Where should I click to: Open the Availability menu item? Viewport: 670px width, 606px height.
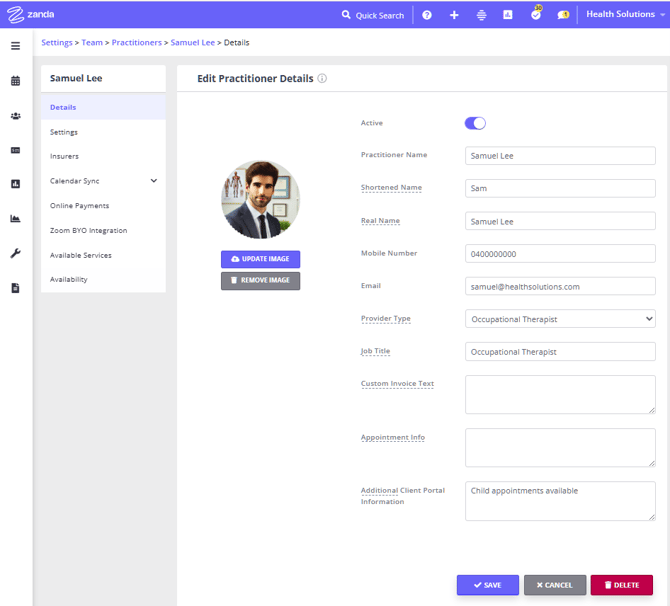click(x=69, y=280)
